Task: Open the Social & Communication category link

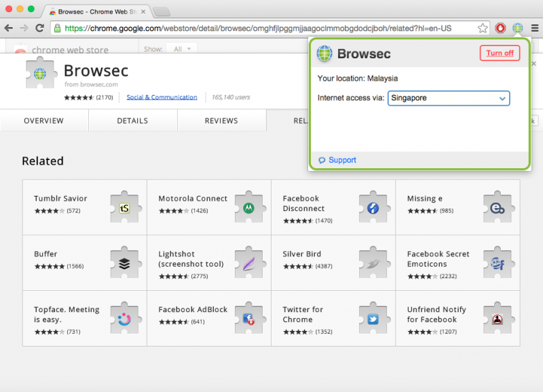Action: [x=162, y=97]
